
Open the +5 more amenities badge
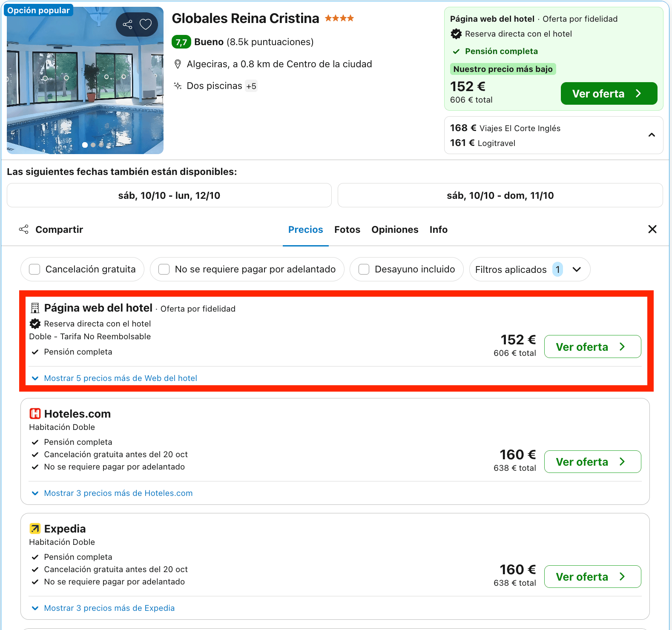(251, 86)
